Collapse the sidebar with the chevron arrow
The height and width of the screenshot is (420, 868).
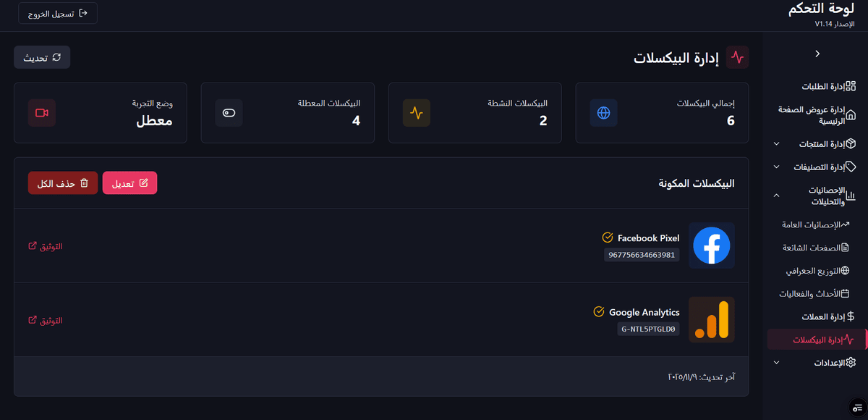click(x=817, y=54)
